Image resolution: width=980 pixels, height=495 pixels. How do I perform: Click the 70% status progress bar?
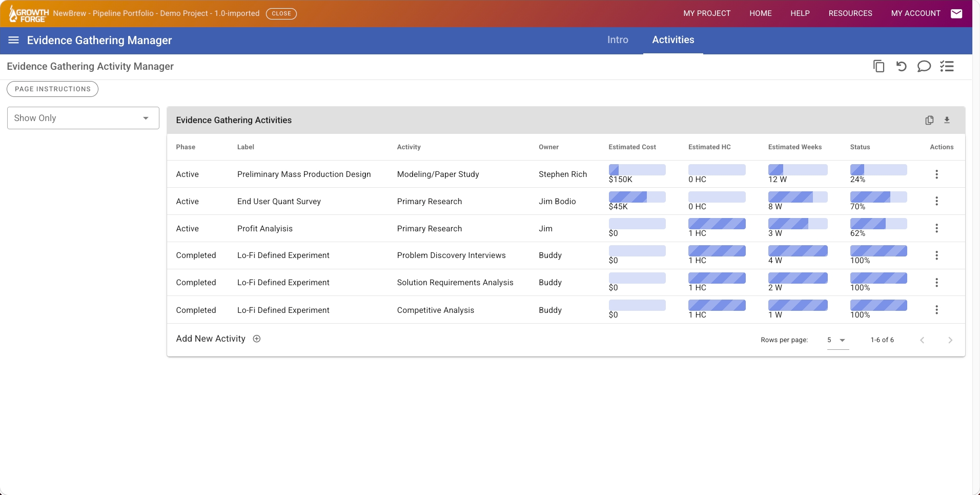point(879,197)
